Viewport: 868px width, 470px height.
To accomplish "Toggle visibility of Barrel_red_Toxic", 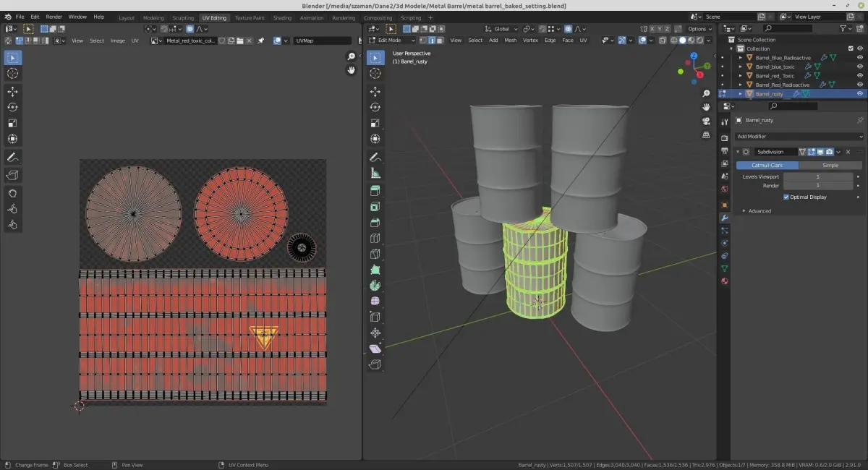I will (x=860, y=76).
